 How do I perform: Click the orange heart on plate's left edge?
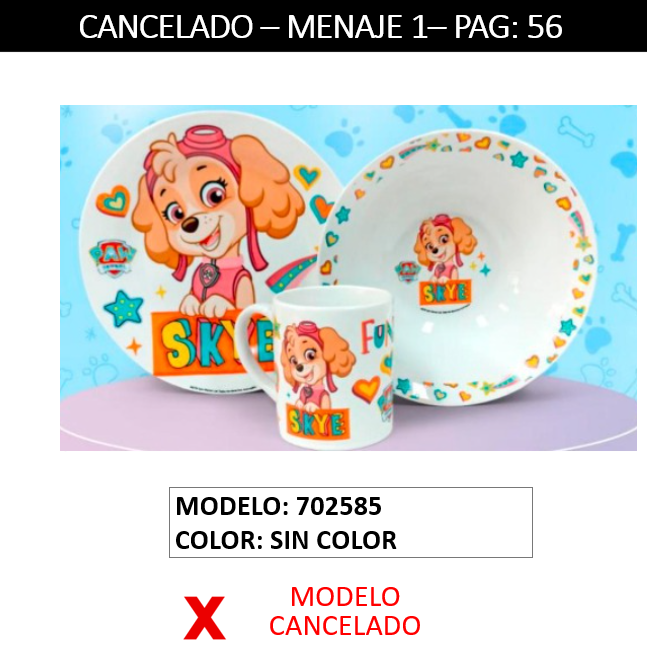click(x=113, y=202)
